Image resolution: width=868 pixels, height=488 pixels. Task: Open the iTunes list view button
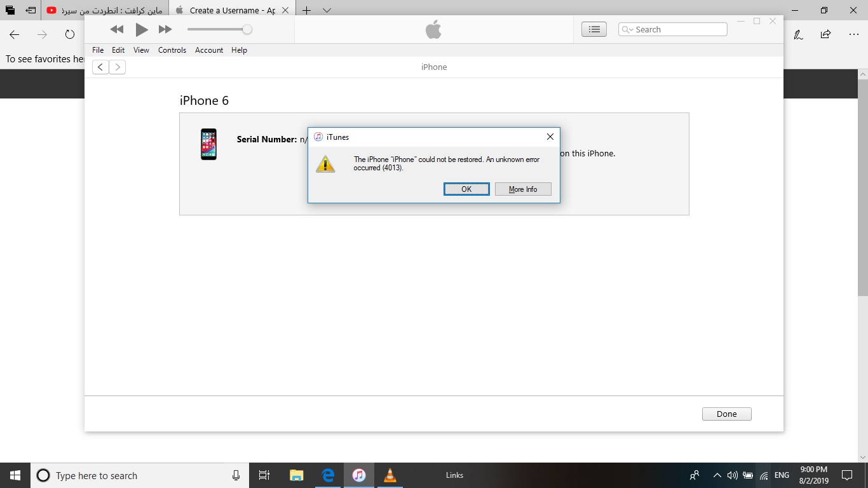tap(594, 29)
